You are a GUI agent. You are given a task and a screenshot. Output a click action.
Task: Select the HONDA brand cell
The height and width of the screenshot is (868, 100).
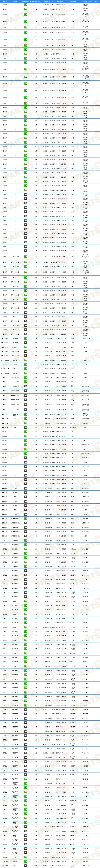pos(5,414)
